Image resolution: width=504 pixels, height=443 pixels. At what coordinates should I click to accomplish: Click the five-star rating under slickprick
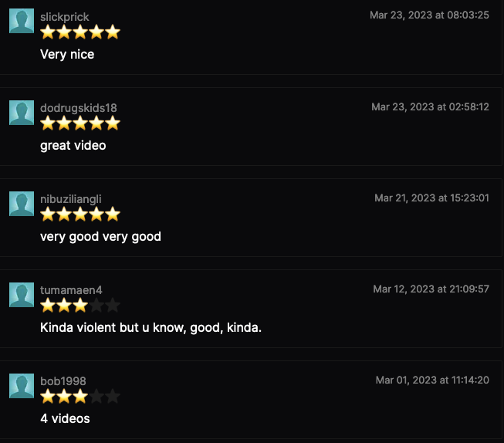point(80,32)
